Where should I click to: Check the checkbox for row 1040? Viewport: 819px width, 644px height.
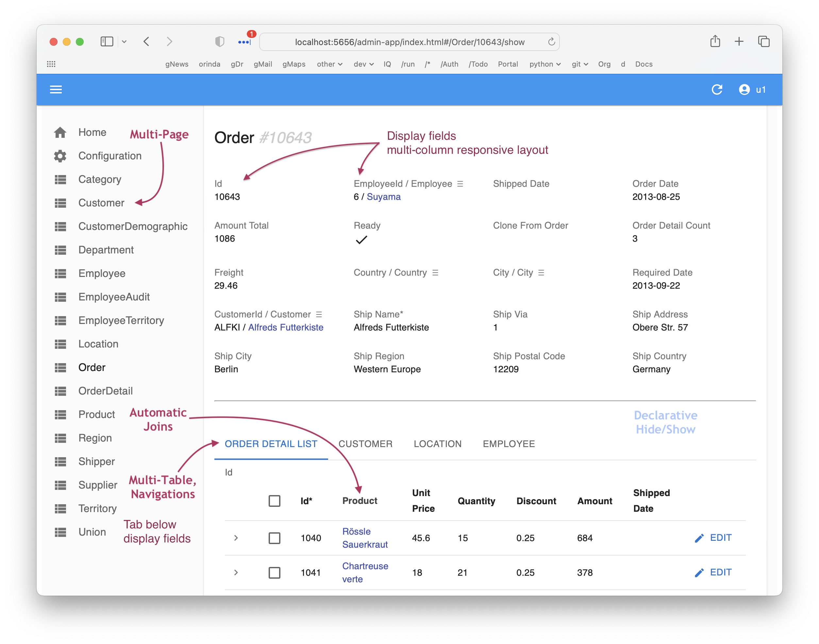coord(274,538)
